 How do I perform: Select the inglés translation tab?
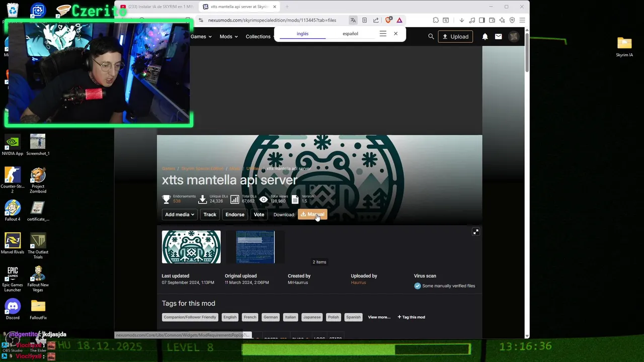[302, 34]
